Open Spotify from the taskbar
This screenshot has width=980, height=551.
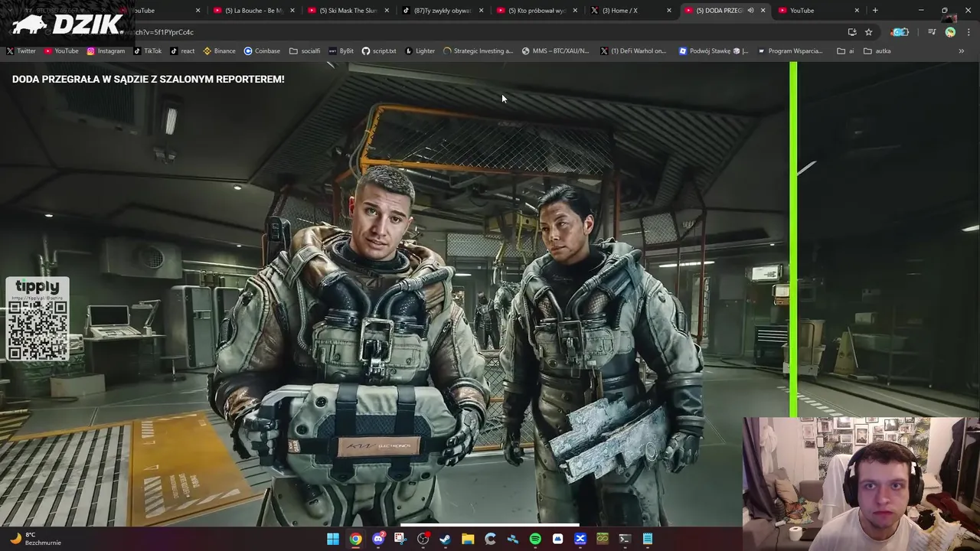535,539
